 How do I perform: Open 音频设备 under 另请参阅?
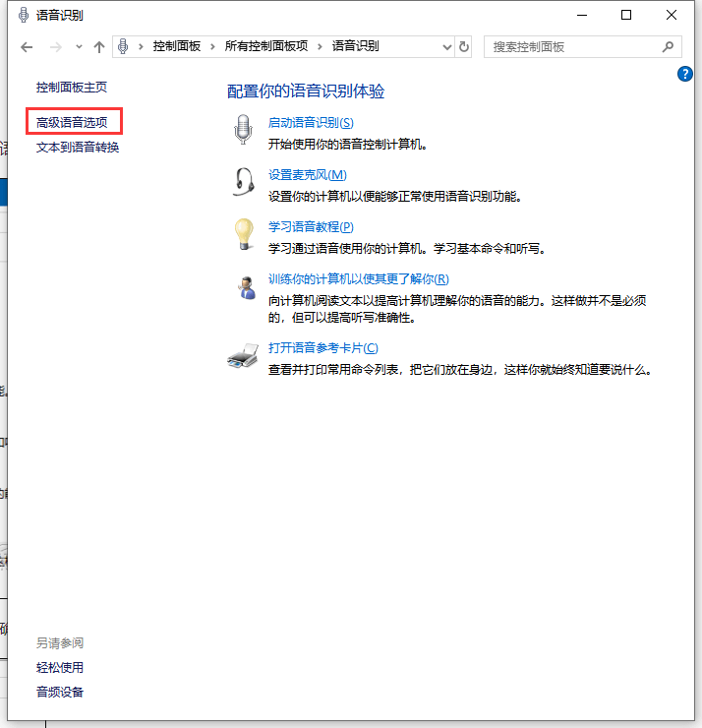[x=60, y=692]
